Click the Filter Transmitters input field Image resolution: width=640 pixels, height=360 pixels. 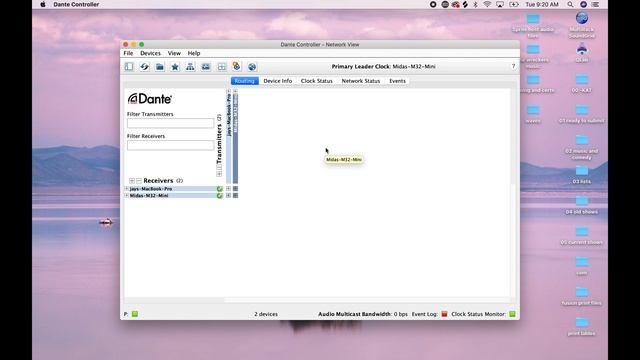click(x=170, y=123)
